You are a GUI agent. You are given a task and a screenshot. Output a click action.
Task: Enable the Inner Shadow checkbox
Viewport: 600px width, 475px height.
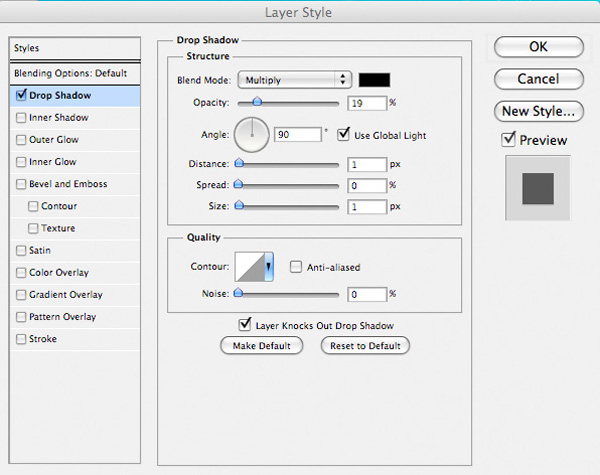pyautogui.click(x=21, y=118)
